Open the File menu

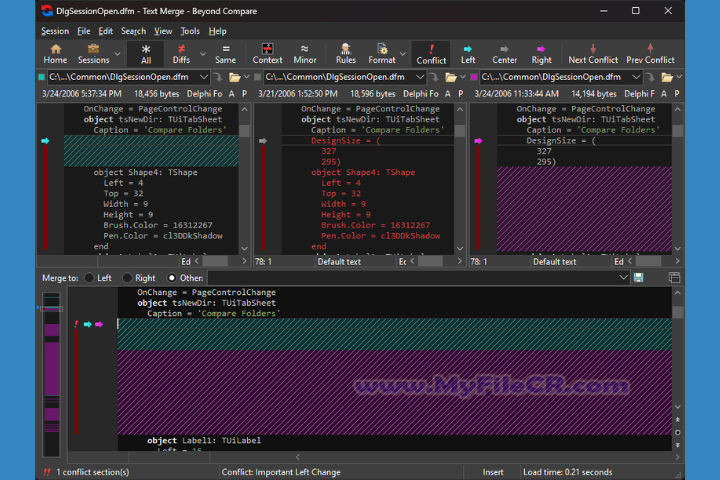[84, 31]
